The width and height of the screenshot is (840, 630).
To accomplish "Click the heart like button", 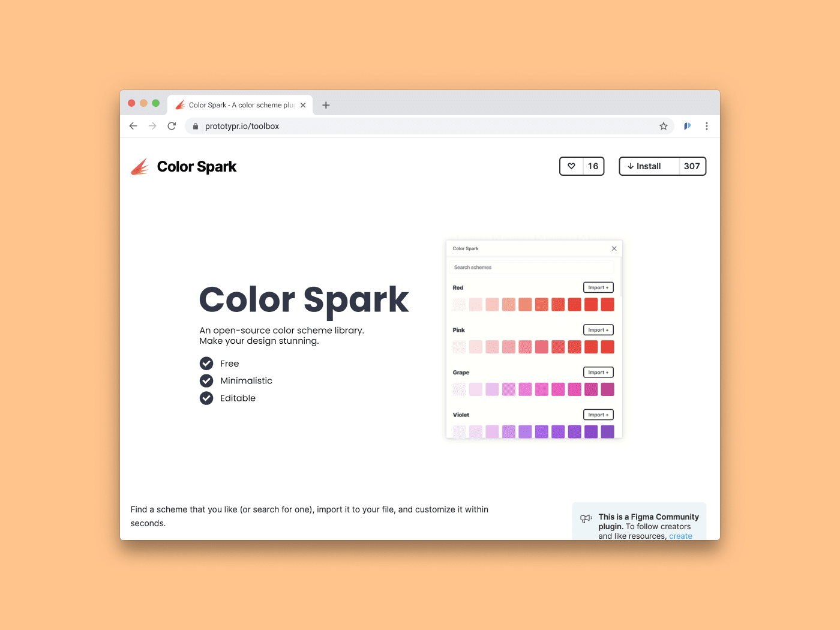I will point(571,166).
